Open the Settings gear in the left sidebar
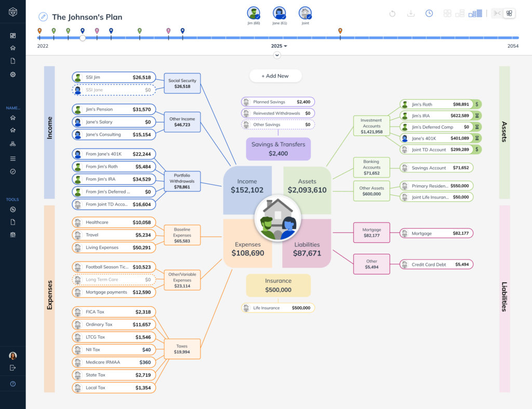This screenshot has width=532, height=409. point(13,74)
